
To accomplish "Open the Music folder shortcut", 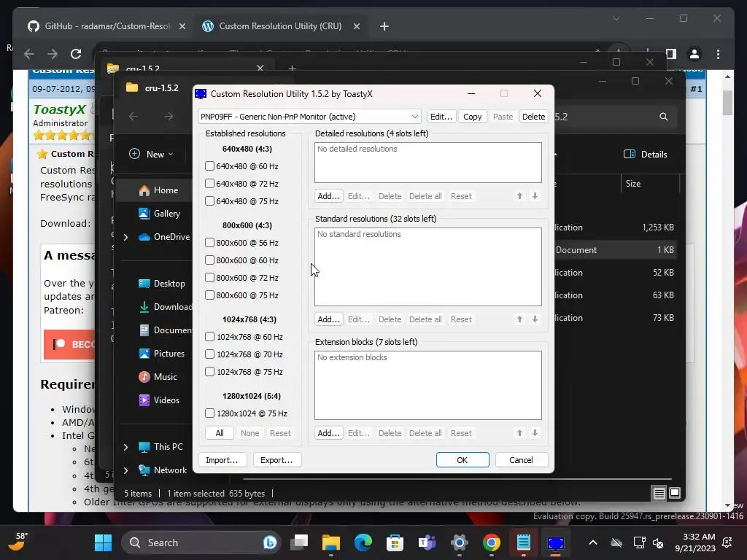I will (x=158, y=377).
